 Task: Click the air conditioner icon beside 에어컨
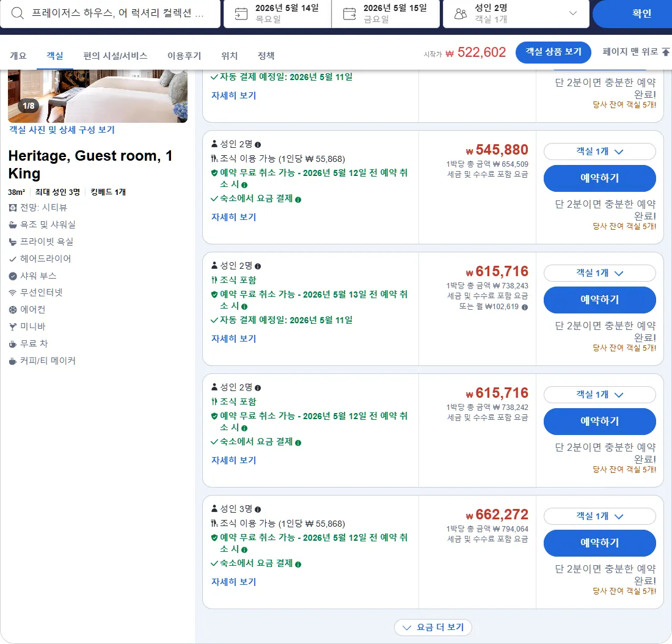tap(13, 310)
